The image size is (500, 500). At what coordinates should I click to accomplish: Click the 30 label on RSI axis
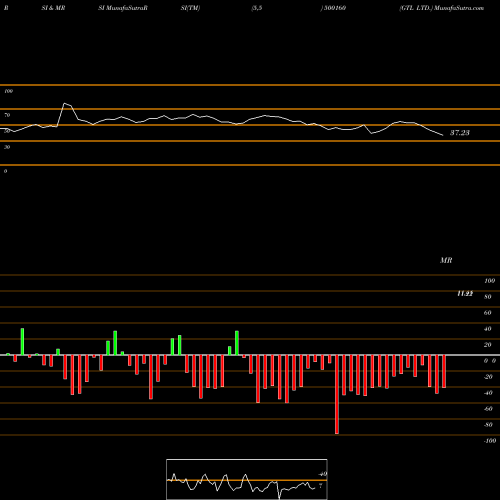tap(7, 147)
